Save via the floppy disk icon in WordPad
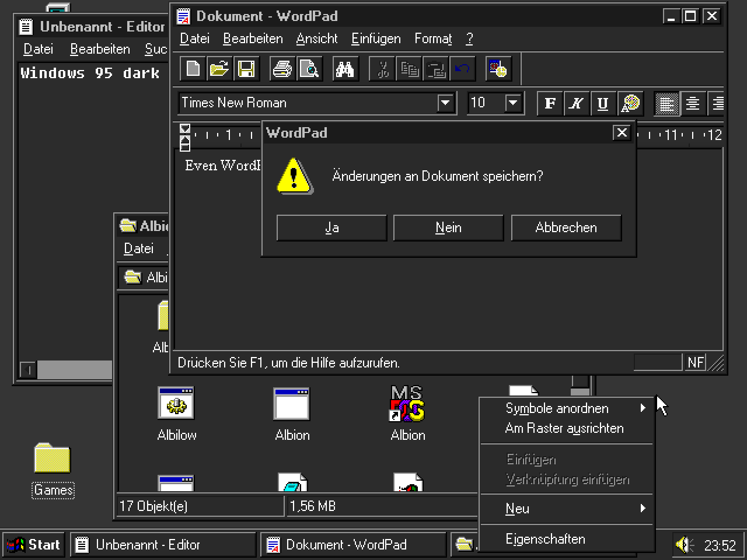 pos(246,69)
